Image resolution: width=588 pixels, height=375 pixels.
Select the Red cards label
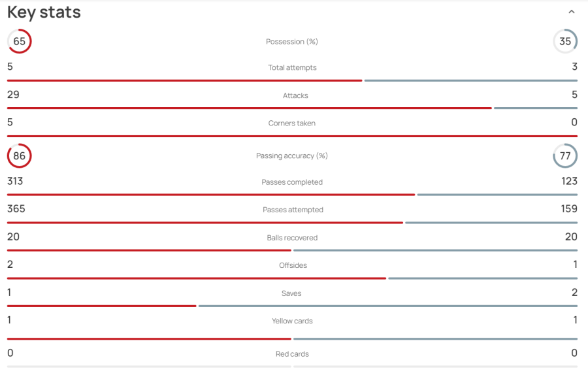click(292, 354)
